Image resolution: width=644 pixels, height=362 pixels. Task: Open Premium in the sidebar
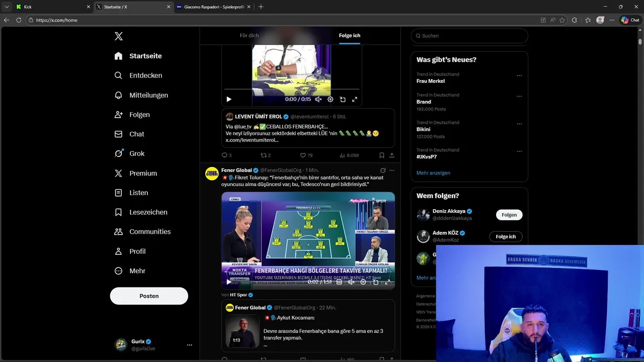136,173
